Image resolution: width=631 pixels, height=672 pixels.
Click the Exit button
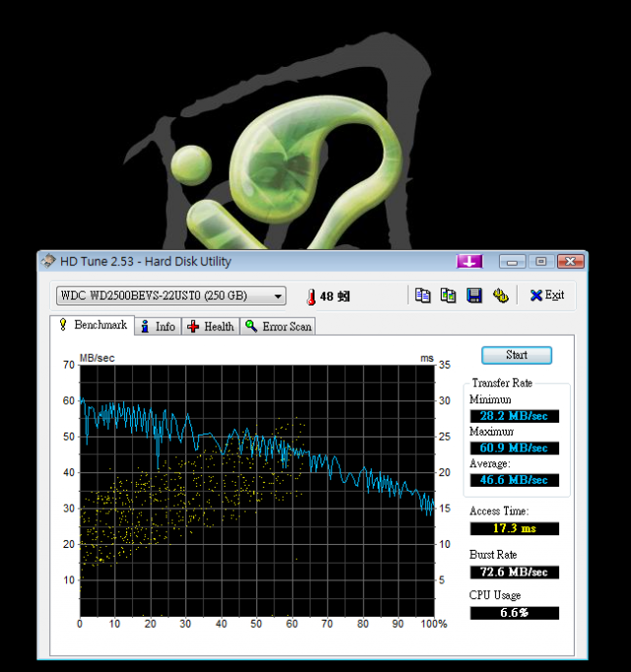(x=547, y=295)
